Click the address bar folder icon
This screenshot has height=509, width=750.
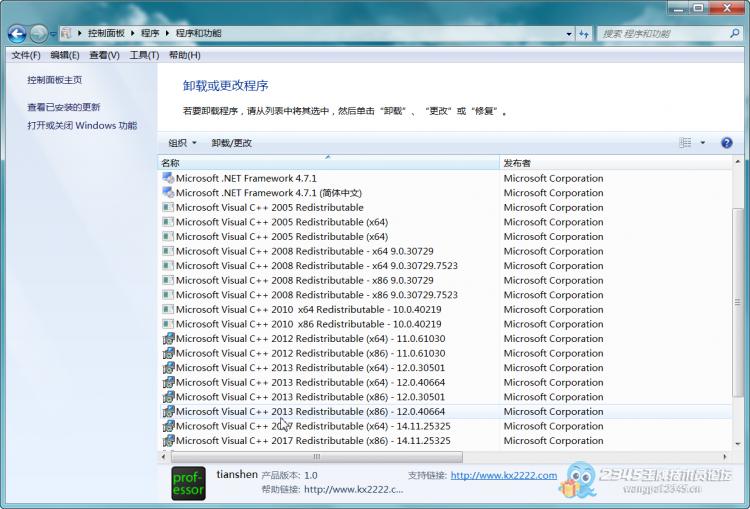[x=66, y=33]
